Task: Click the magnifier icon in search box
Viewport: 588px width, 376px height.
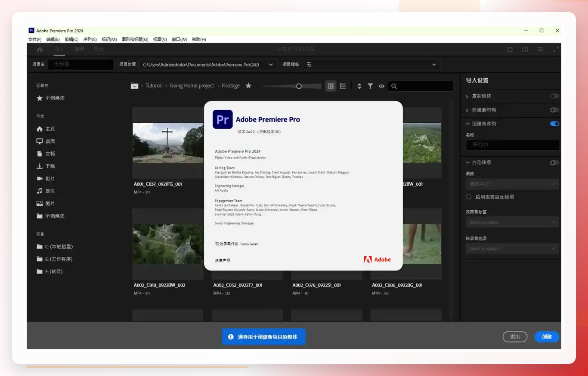Action: pyautogui.click(x=394, y=86)
